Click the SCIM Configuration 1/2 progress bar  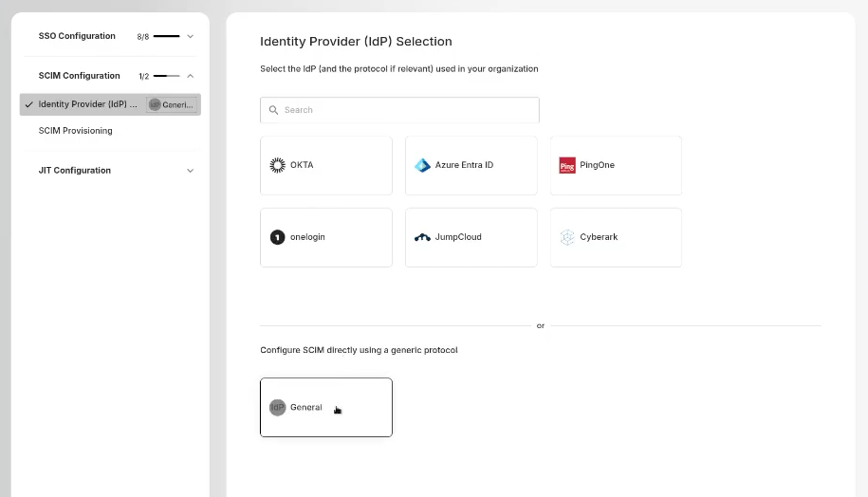(x=166, y=76)
